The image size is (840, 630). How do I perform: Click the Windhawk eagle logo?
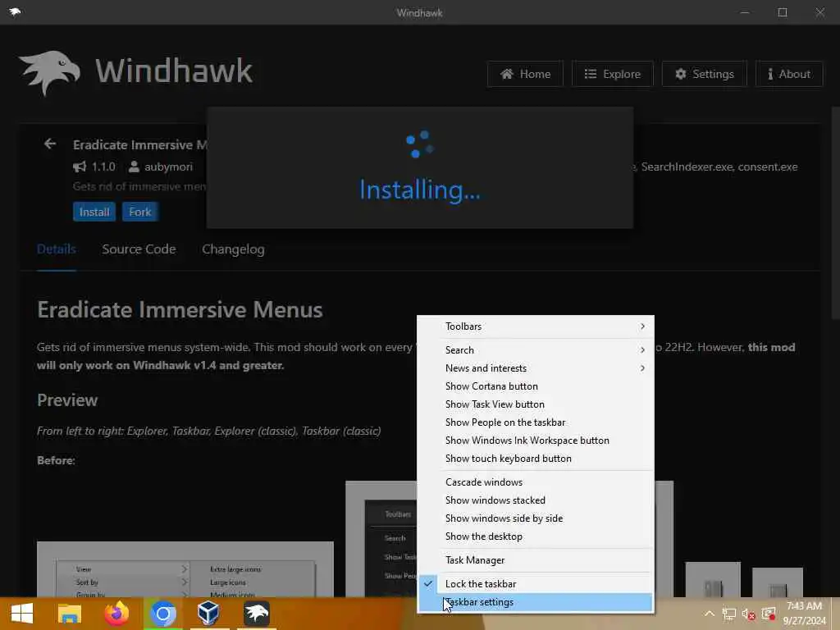click(x=50, y=72)
